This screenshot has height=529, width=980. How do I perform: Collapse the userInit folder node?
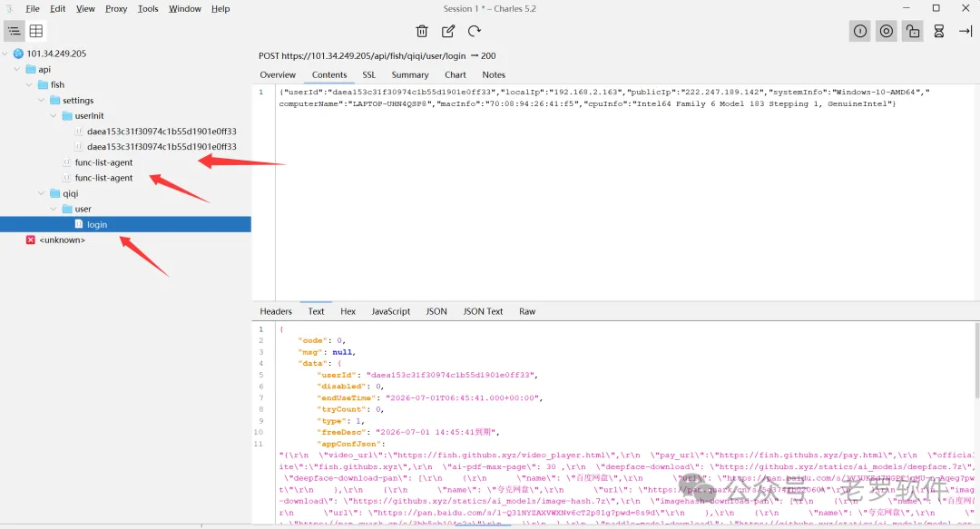(54, 115)
